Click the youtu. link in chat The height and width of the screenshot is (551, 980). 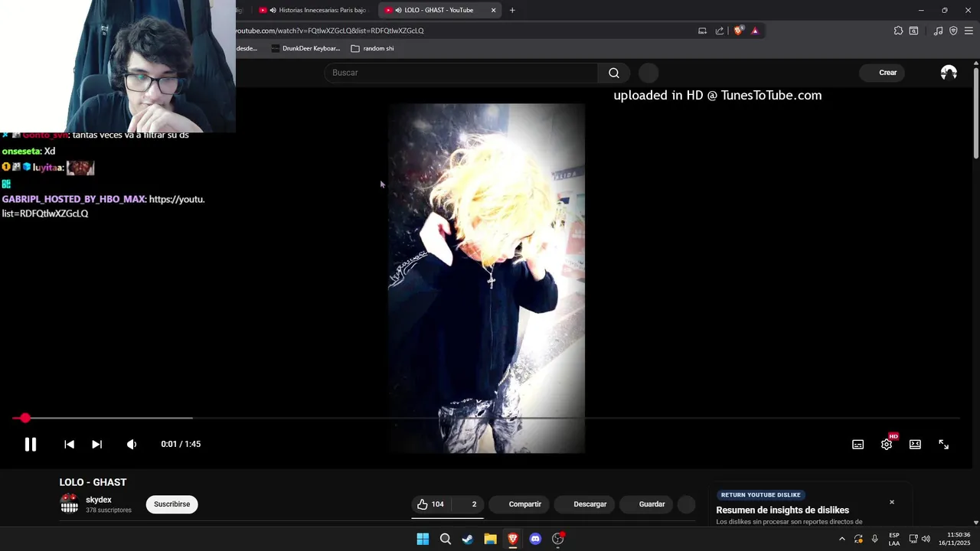point(177,199)
